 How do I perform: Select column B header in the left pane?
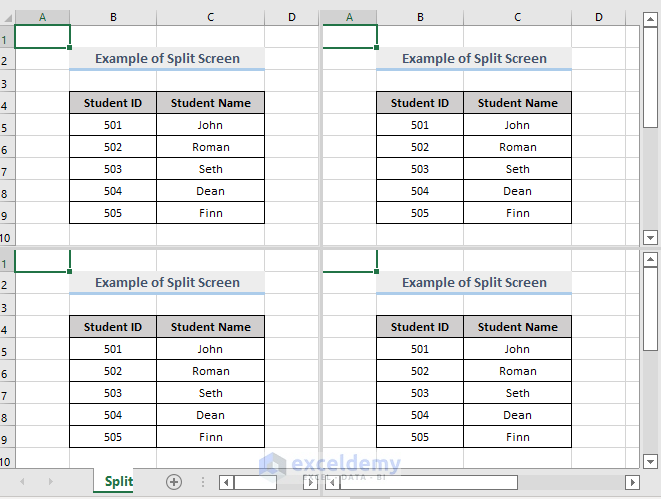113,17
